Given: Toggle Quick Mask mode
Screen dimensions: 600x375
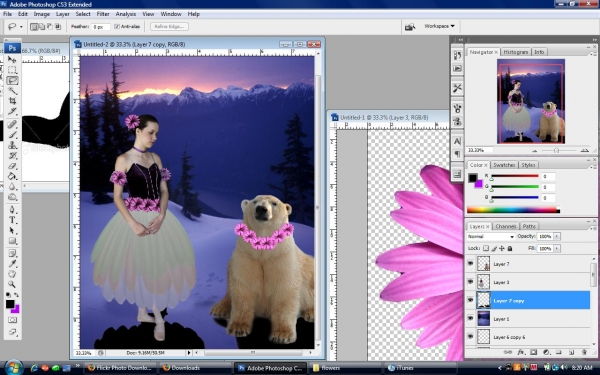Looking at the screenshot, I should pos(12,320).
